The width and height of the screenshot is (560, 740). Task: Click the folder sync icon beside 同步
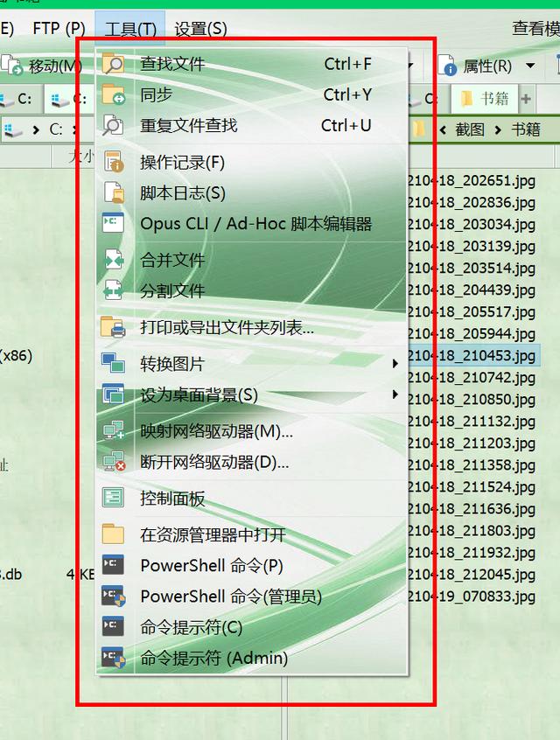coord(113,94)
